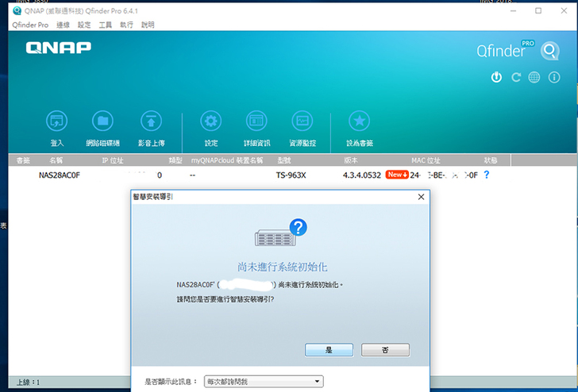Click the 登入 (Login) toolbar icon
Screen dimensions: 578x392
coord(56,121)
